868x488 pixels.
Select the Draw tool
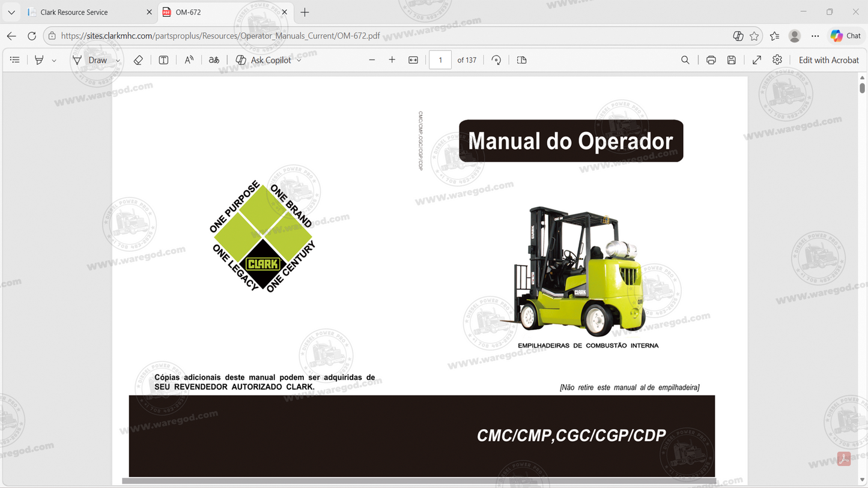[90, 60]
